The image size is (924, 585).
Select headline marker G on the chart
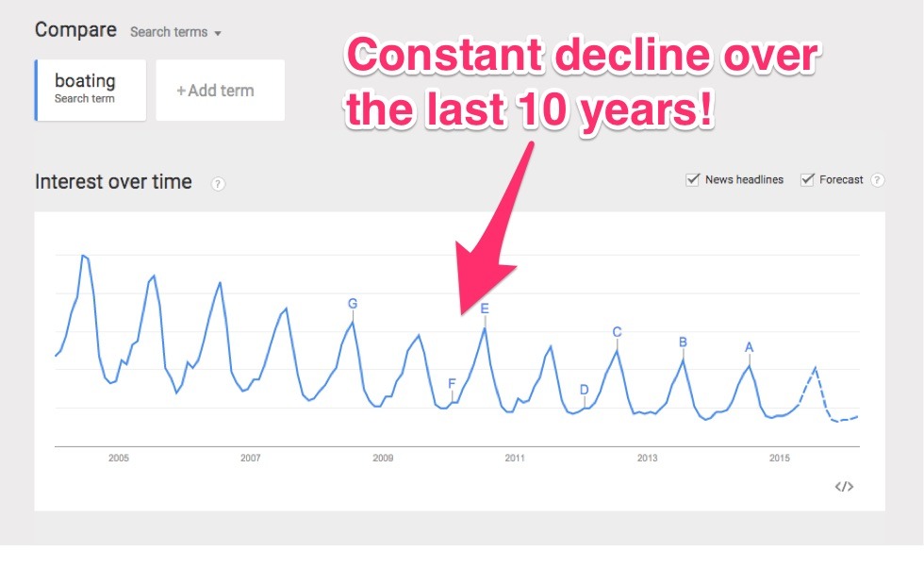pos(353,304)
